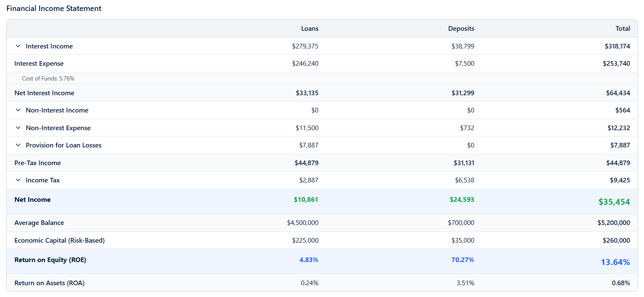This screenshot has width=644, height=297.
Task: Click the Deposits income tax $6,538
Action: click(x=464, y=180)
